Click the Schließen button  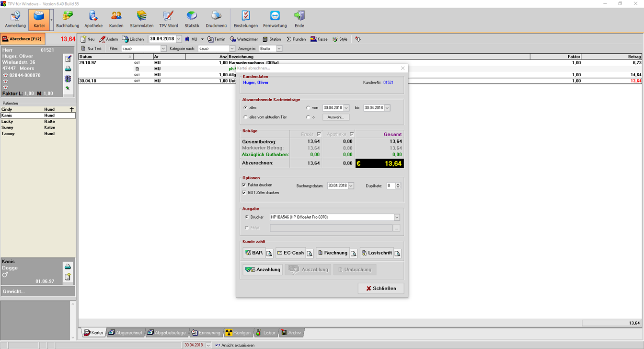coord(381,289)
